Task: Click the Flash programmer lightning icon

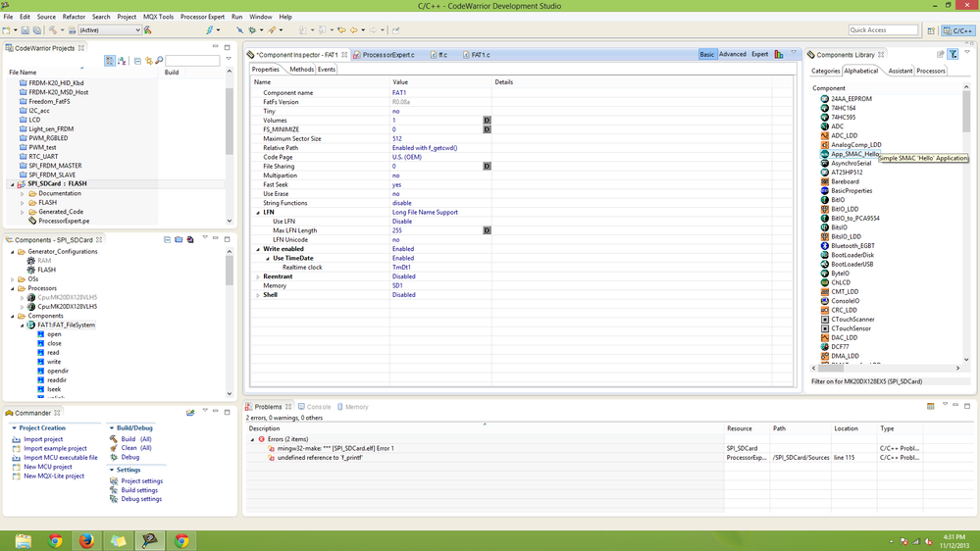Action: 210,30
